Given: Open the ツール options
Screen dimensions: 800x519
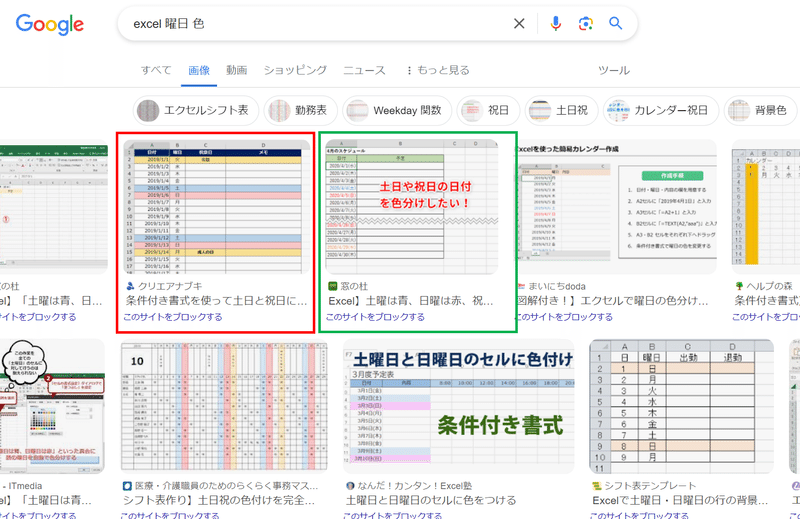Looking at the screenshot, I should (614, 70).
